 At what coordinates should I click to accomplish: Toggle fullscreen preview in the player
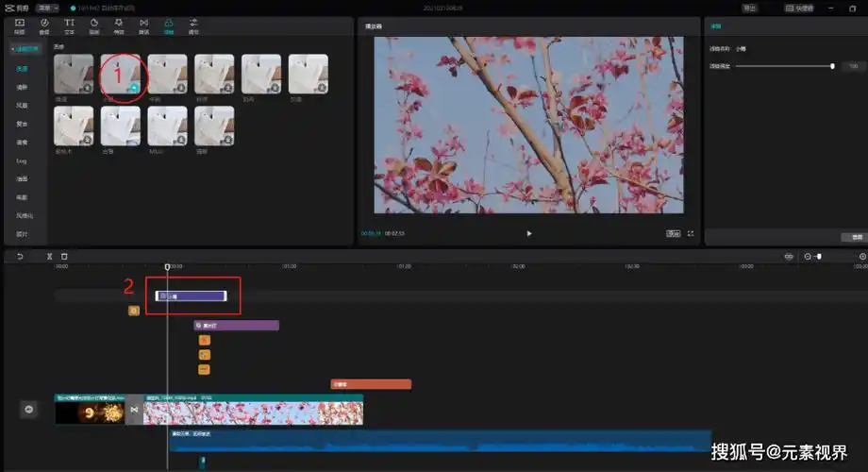click(x=691, y=233)
